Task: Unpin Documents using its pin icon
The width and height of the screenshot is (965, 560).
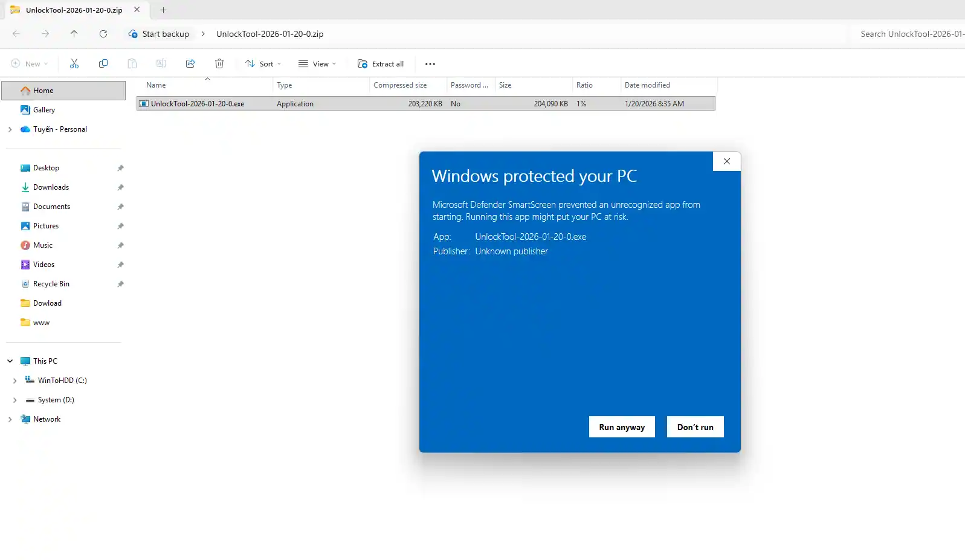Action: click(x=120, y=207)
